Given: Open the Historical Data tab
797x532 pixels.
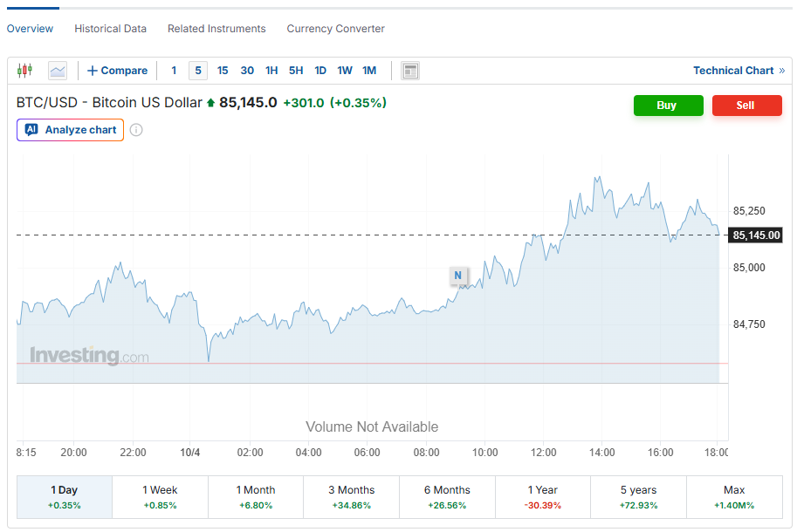Looking at the screenshot, I should [x=110, y=29].
